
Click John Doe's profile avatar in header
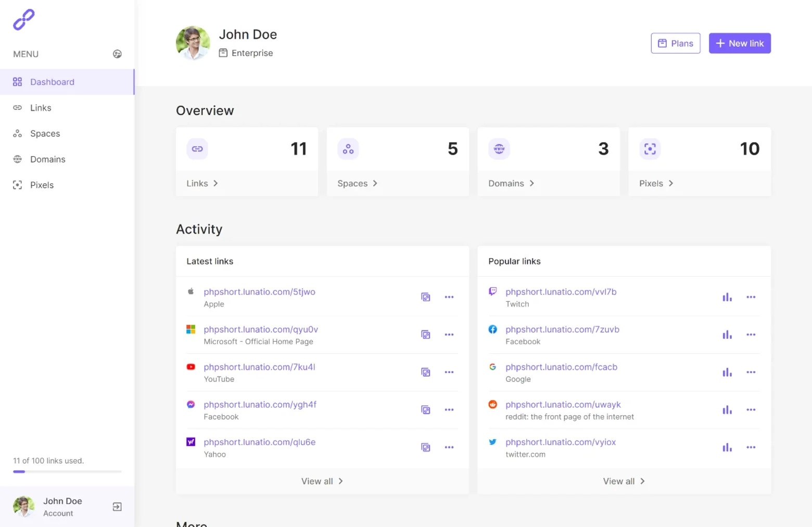[193, 43]
